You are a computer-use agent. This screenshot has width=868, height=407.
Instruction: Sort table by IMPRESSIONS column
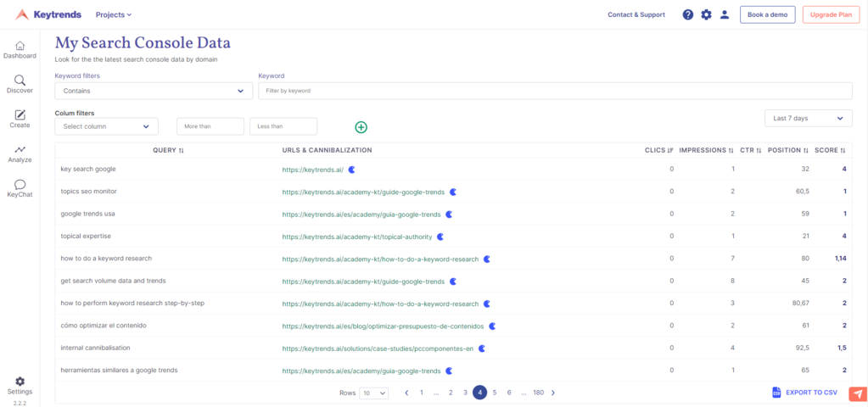click(706, 150)
